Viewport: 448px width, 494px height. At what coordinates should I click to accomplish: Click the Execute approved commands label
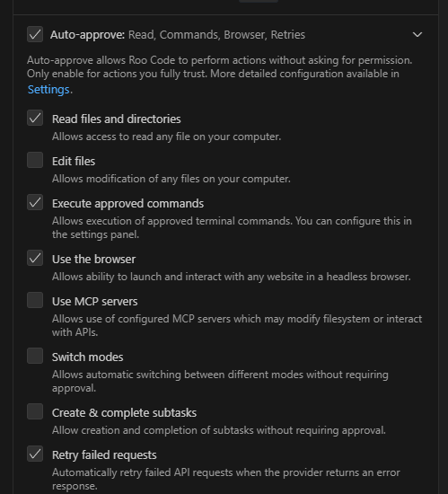[x=127, y=204]
